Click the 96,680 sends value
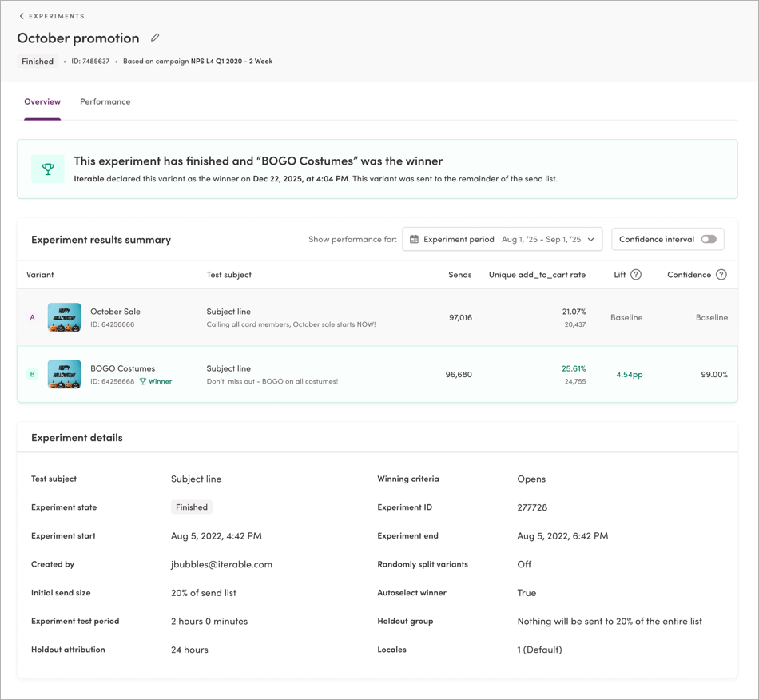The image size is (759, 700). (x=459, y=375)
